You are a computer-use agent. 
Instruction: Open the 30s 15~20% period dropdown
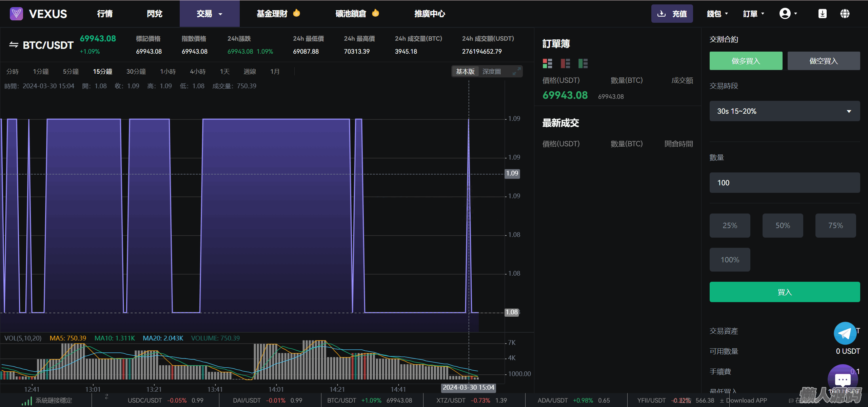click(784, 111)
